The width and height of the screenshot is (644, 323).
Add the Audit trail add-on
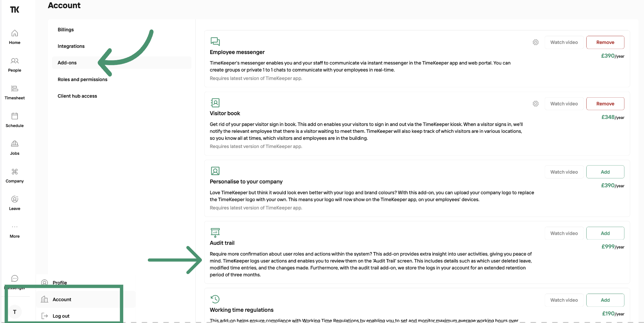pos(605,233)
